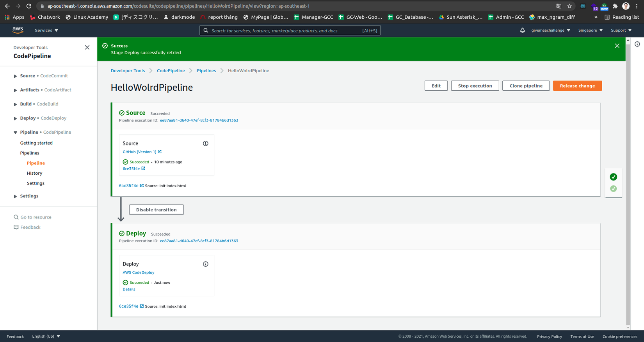Screen dimensions: 644x342
Task: Open Source action info icon
Action: [x=206, y=143]
